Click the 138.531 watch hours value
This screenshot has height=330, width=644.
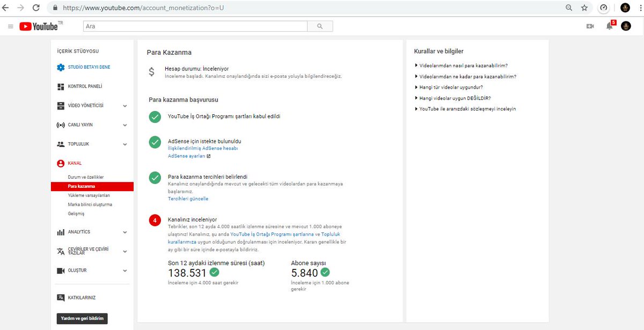[x=187, y=273]
